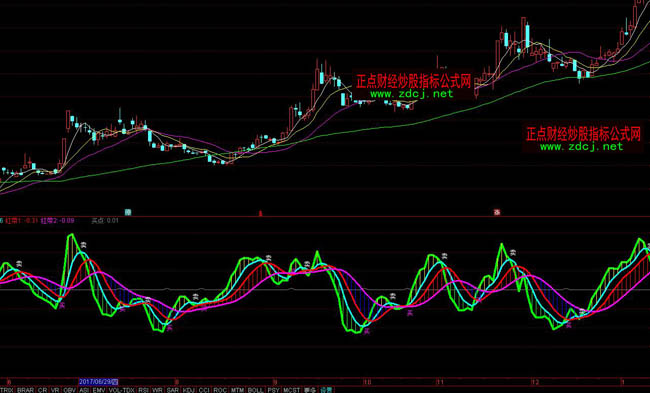This screenshot has width=650, height=393.
Task: Switch to the TRIX indicator tab
Action: 7,390
